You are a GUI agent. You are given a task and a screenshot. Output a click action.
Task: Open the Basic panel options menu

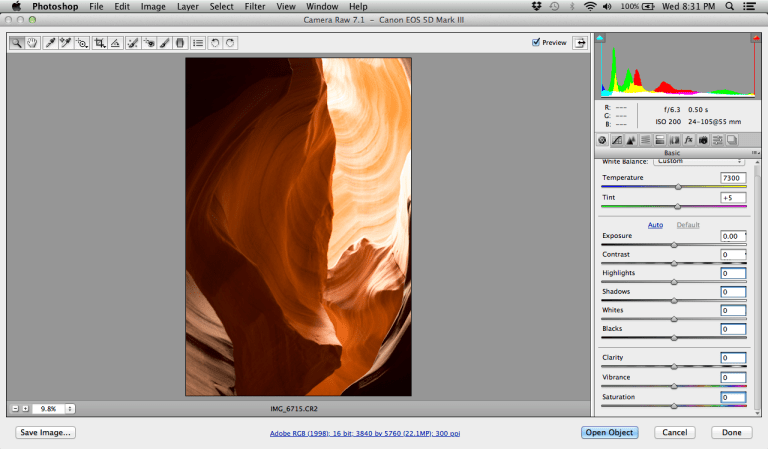pos(755,153)
